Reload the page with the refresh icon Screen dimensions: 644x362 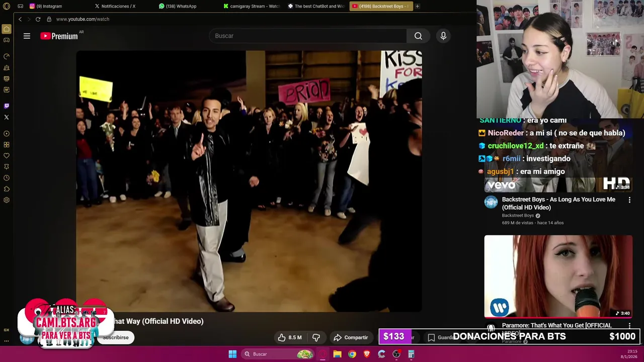click(x=38, y=19)
